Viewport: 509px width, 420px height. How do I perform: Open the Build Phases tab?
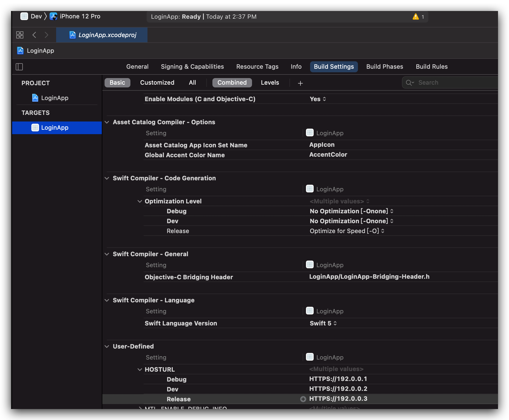click(385, 67)
